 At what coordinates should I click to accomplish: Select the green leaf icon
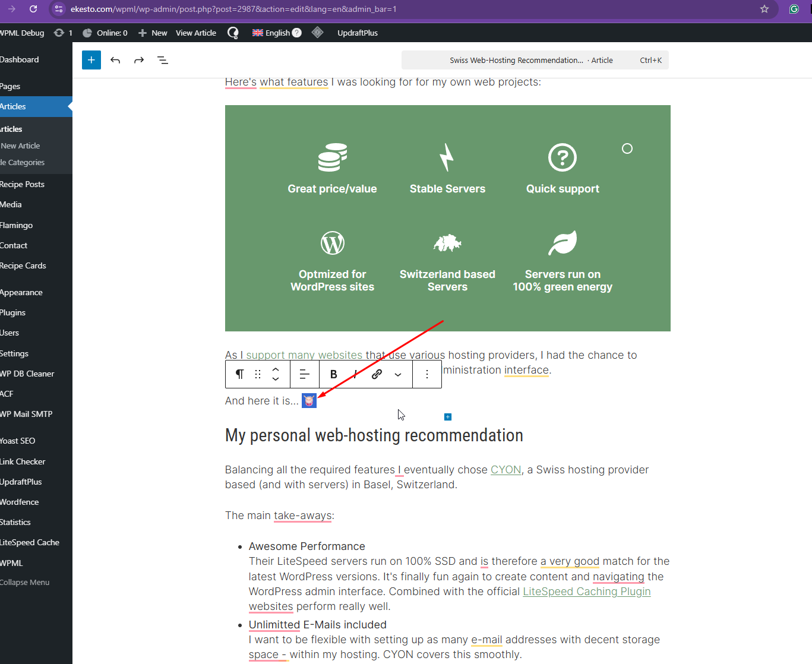pos(563,243)
